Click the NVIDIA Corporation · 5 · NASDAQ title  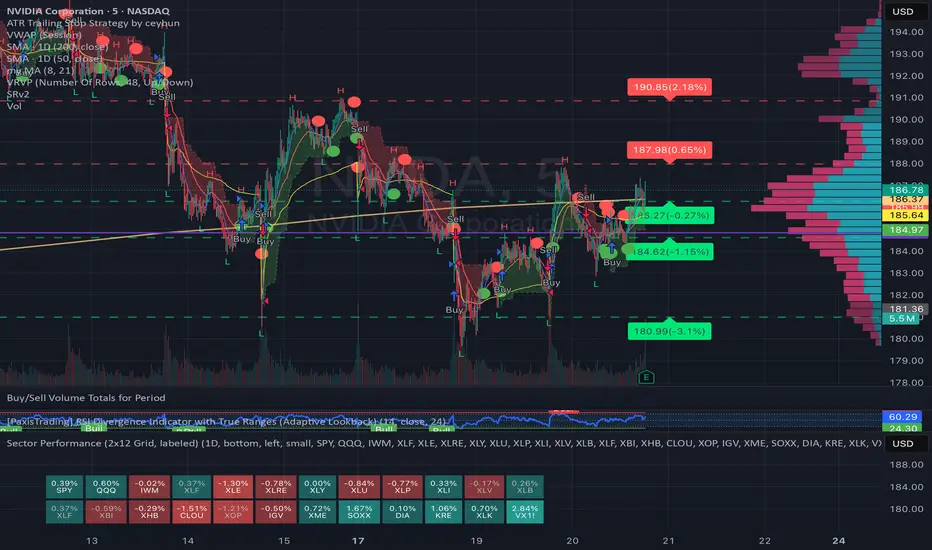[88, 11]
